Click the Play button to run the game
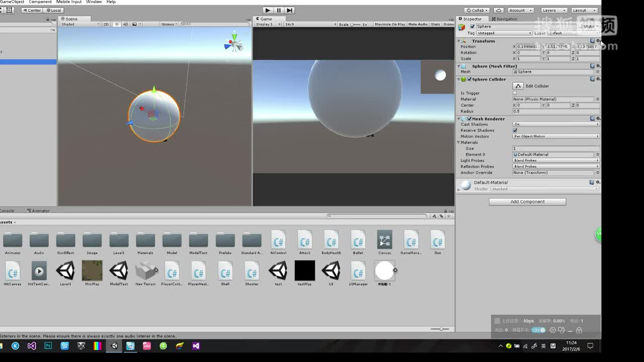 point(267,10)
